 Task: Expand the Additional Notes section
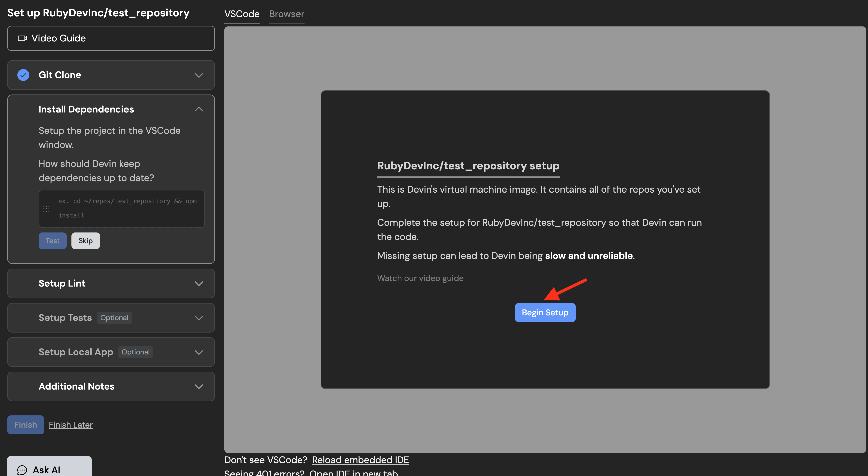pyautogui.click(x=199, y=386)
